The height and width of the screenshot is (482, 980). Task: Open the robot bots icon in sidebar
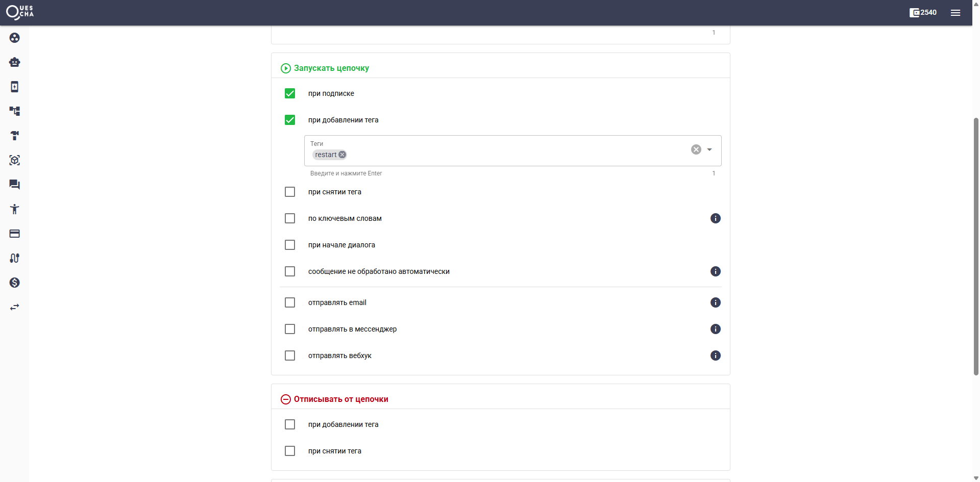14,62
